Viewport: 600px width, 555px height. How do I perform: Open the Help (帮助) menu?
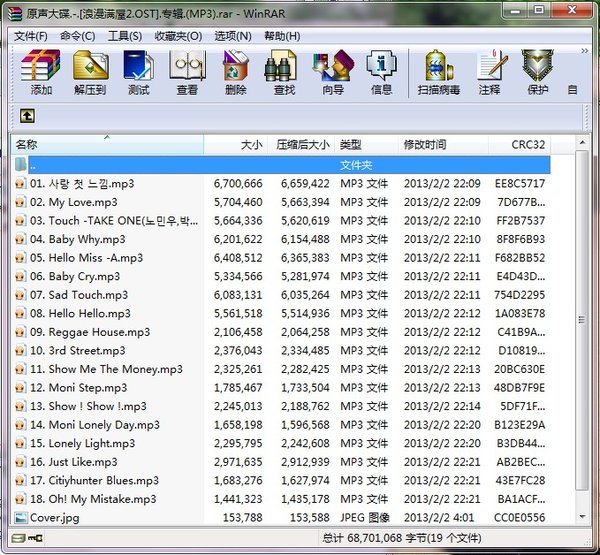(x=282, y=36)
